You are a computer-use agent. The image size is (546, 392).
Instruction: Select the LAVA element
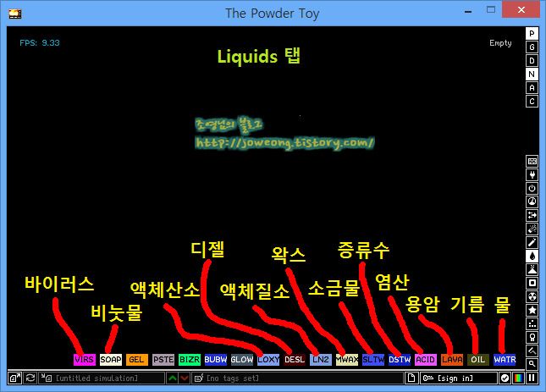point(452,359)
